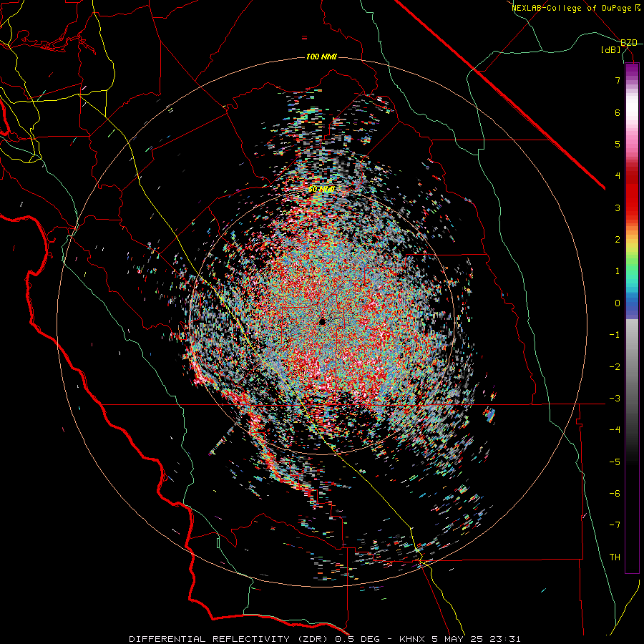644x644 pixels.
Task: Click the black radar site dot at center
Action: point(322,321)
